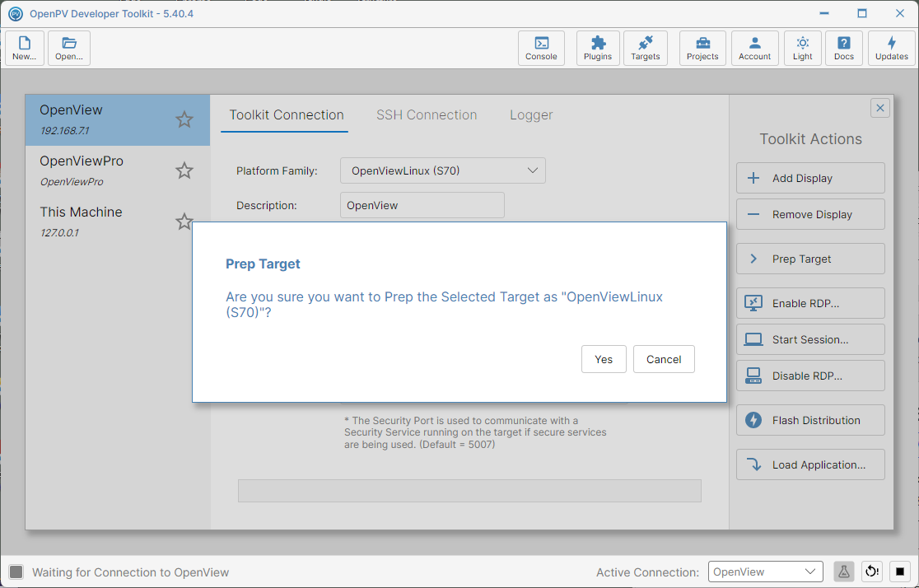Click the Load Application arrow icon
This screenshot has height=588, width=919.
point(753,464)
